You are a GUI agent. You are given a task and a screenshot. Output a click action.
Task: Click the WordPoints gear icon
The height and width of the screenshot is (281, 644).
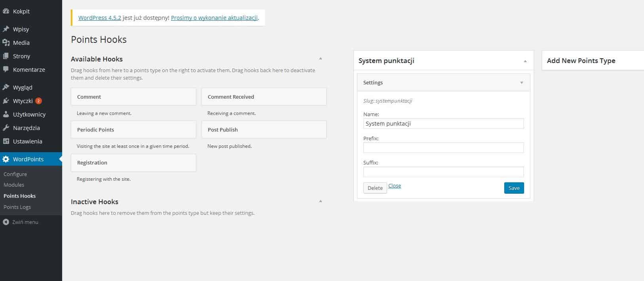[6, 159]
